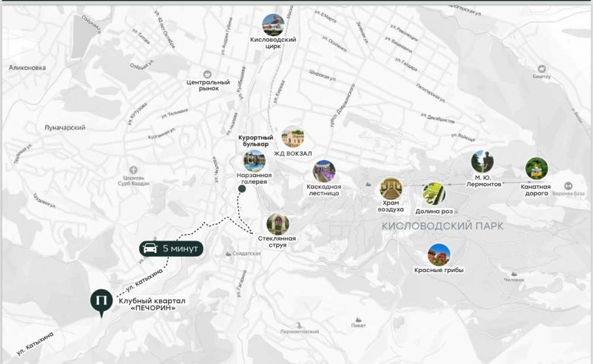593x364 pixels.
Task: Click the route start dot near Нарзанная галерея
Action: [241, 189]
